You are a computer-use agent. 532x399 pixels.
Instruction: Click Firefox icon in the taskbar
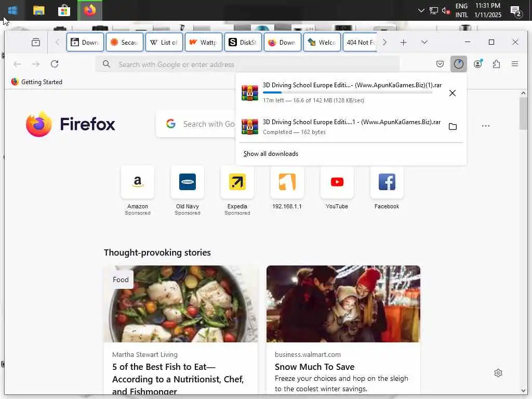(x=90, y=10)
